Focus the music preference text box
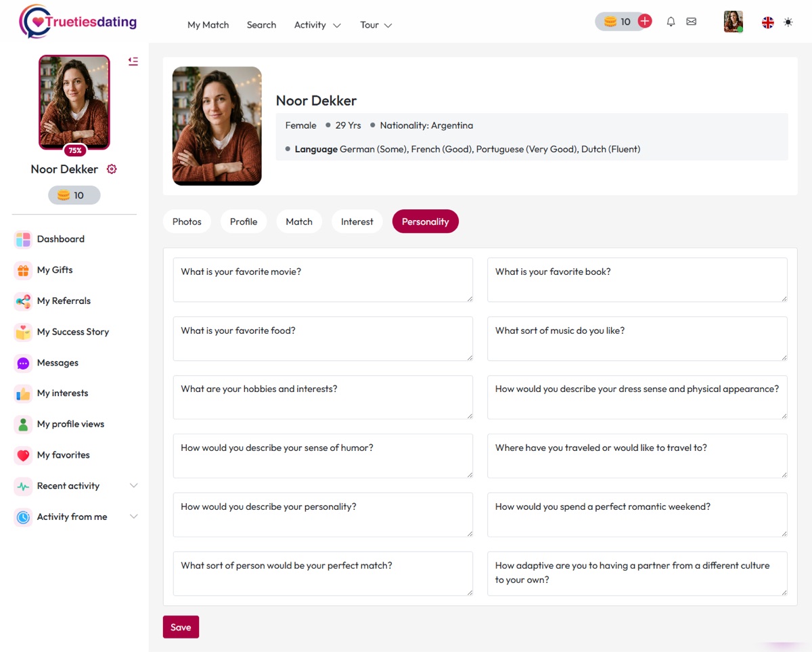The width and height of the screenshot is (812, 652). 637,339
